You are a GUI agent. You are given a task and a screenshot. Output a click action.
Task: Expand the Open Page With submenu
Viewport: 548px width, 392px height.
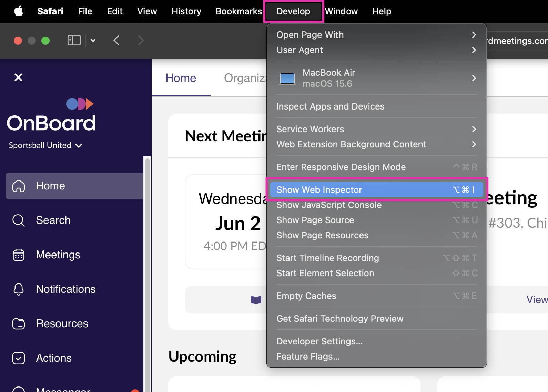tap(377, 35)
